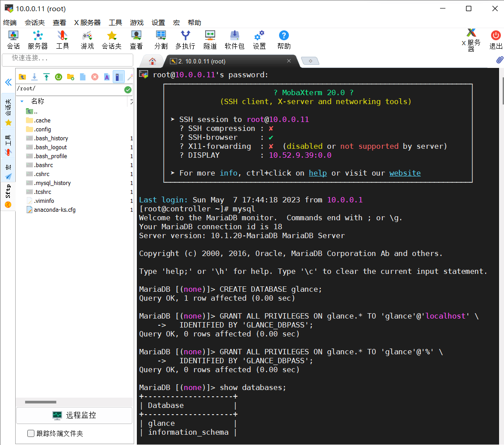Viewport: 504px width, 445px height.
Task: Open the 设置 (Settings) gear toolbar icon
Action: tap(259, 40)
